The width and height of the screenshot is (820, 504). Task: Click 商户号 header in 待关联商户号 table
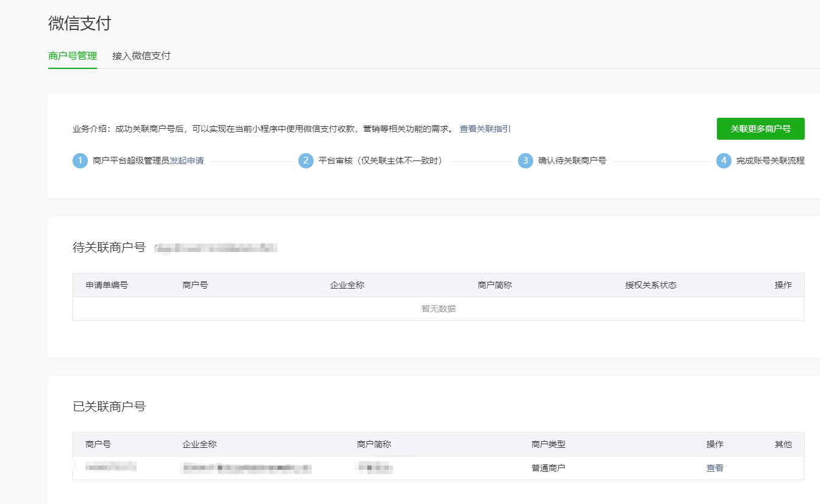pos(195,285)
